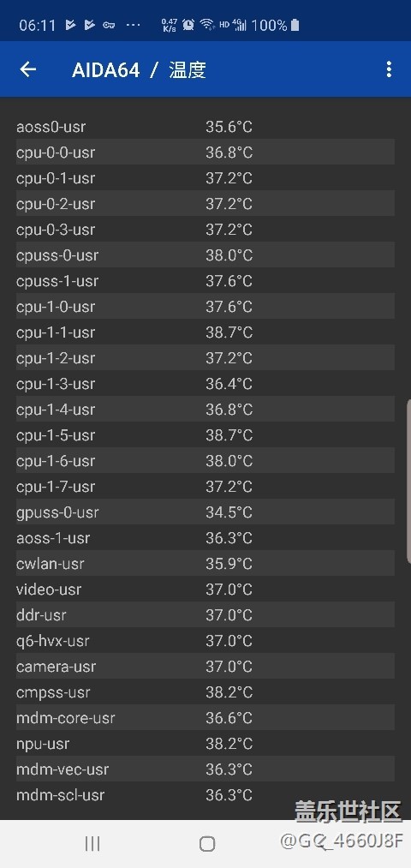Tap the recent apps navigation button

[x=92, y=843]
